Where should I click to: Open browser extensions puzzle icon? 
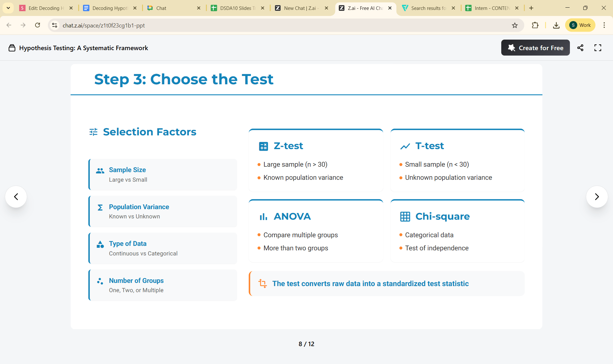(535, 25)
